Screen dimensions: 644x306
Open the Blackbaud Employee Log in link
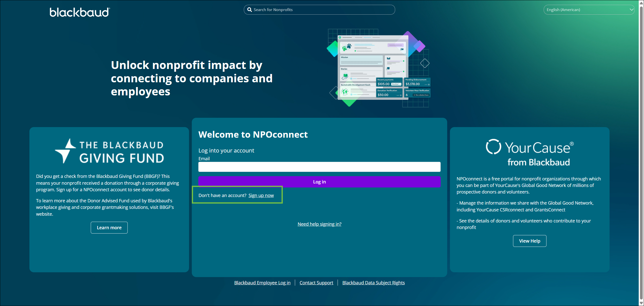click(262, 283)
